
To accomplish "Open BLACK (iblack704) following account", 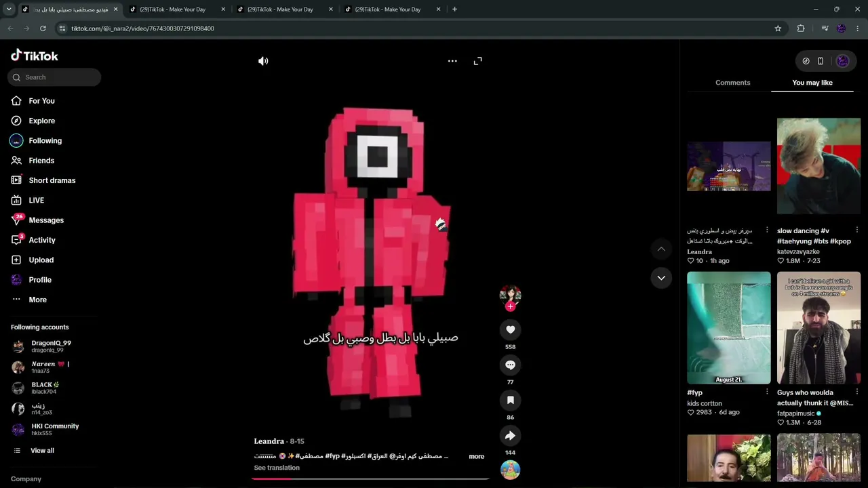I will (x=45, y=388).
